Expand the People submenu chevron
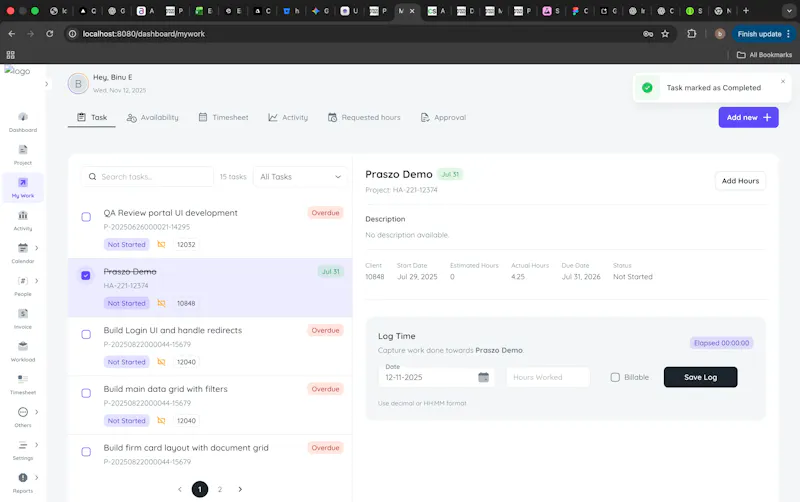This screenshot has width=800, height=502. click(37, 281)
